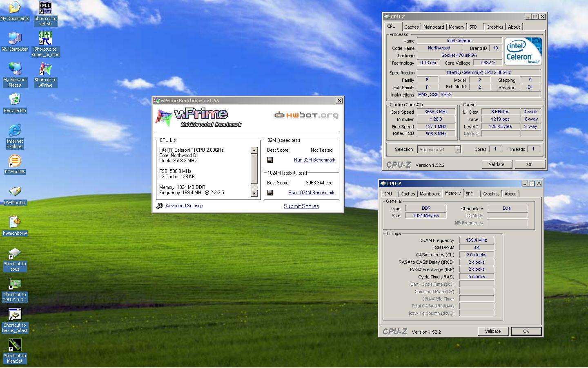Click CPU List scrollbar up arrow

point(254,150)
